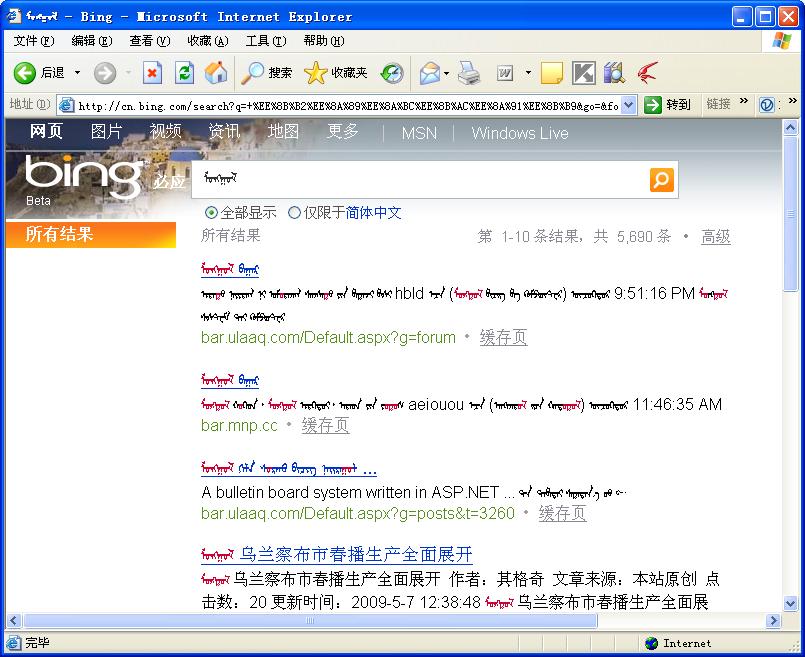Open the Windows Live link
The width and height of the screenshot is (805, 657).
[520, 133]
